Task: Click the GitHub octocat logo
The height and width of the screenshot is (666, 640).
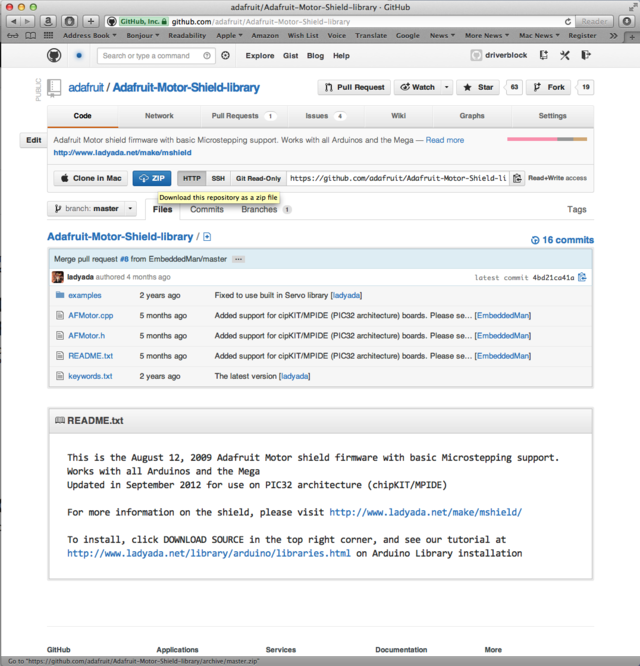Action: pos(54,55)
